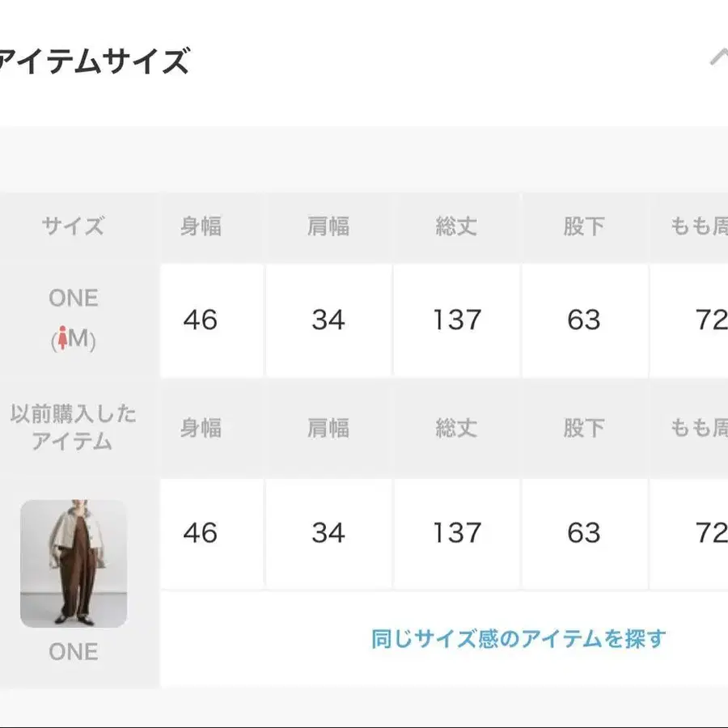Collapse the アイテムサイズ section chevron
The image size is (728, 728).
[x=719, y=58]
